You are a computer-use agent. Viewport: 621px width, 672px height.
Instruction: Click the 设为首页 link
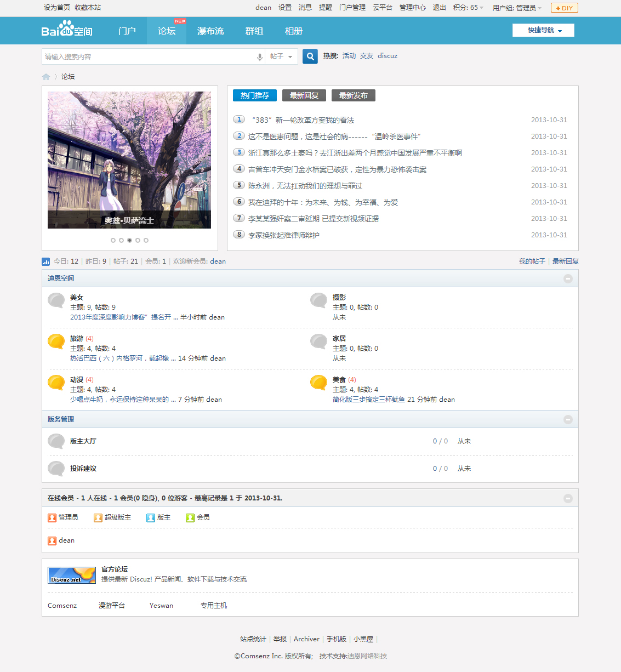57,8
